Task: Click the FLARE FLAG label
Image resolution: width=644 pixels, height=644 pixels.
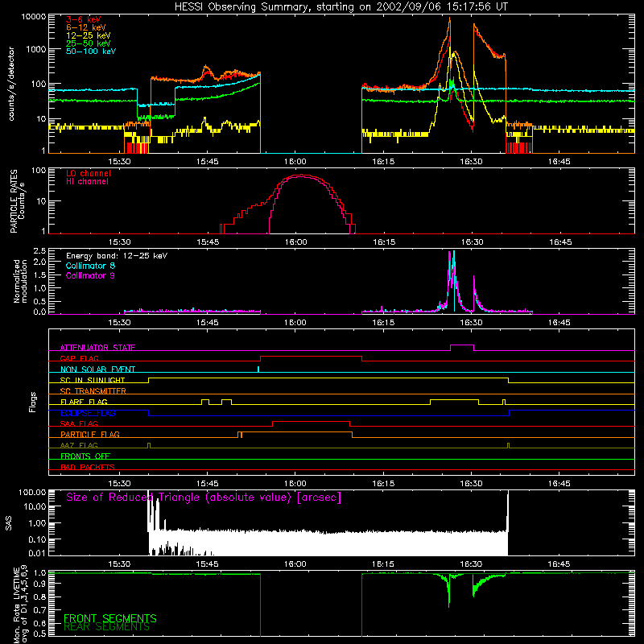Action: pos(84,402)
